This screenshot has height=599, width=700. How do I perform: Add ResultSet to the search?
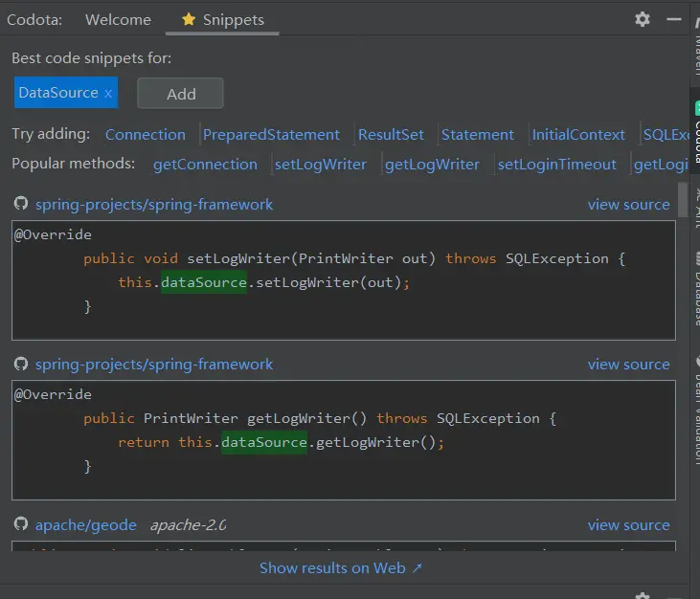pos(391,135)
